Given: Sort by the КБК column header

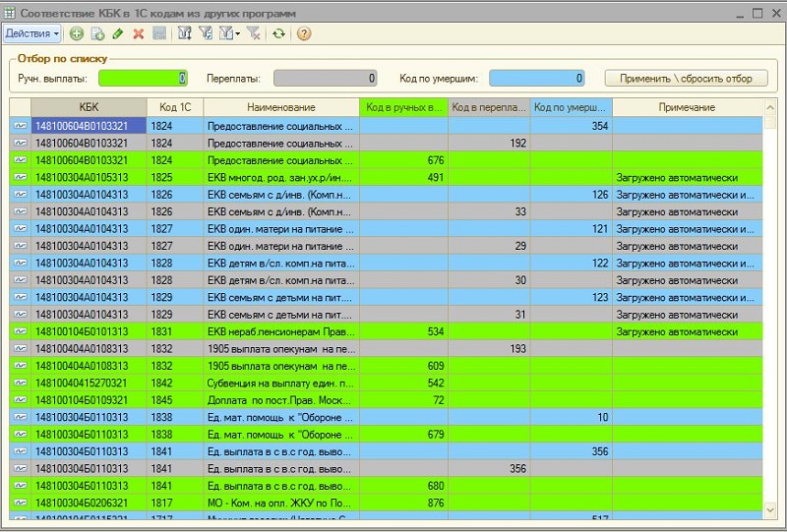Looking at the screenshot, I should (89, 107).
